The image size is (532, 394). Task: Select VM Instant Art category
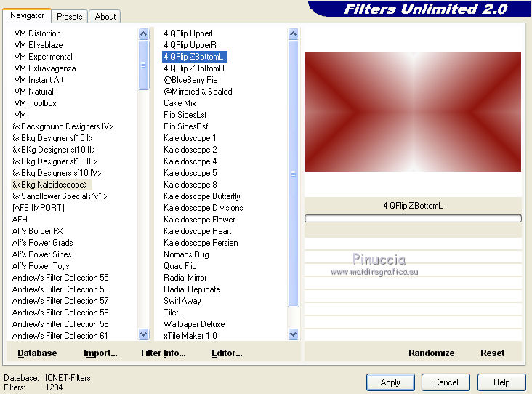pos(39,80)
